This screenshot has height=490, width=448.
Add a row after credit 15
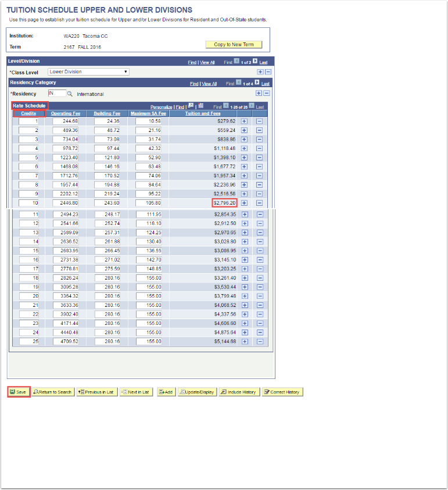(245, 251)
